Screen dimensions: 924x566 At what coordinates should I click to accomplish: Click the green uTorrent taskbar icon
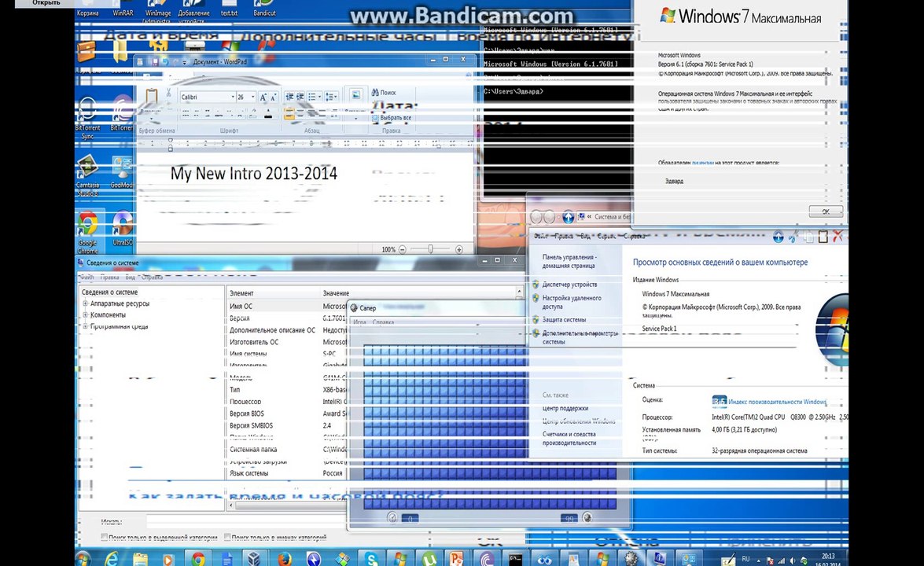coord(429,558)
